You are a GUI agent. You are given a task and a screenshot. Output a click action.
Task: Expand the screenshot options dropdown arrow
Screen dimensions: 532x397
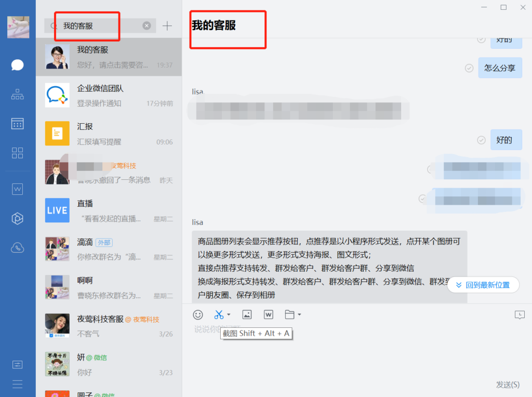229,314
